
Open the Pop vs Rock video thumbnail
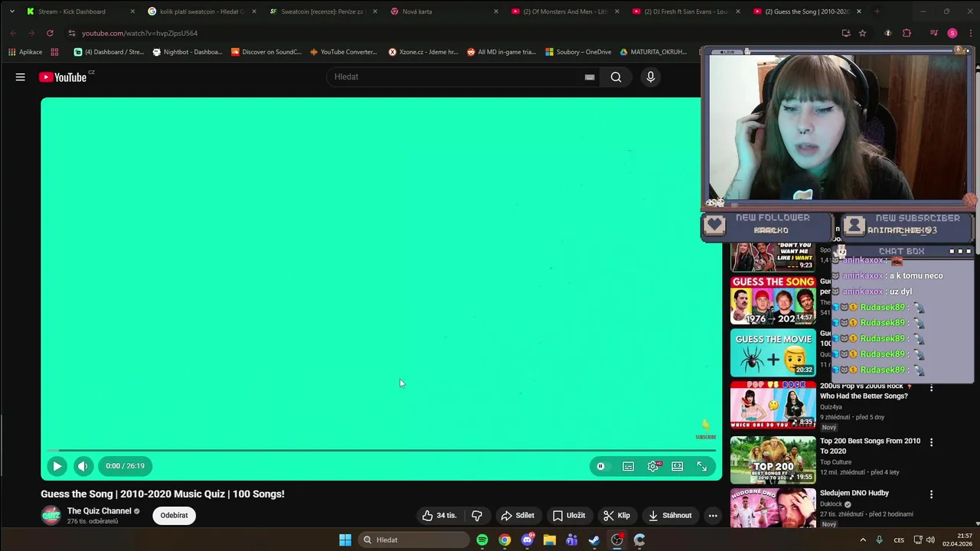pyautogui.click(x=773, y=405)
